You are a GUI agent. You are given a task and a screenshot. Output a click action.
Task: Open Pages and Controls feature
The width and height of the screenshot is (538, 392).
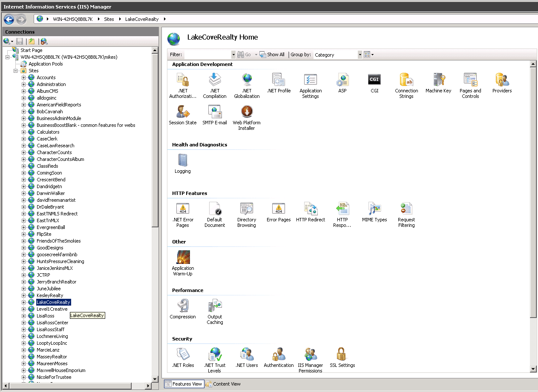click(x=470, y=86)
